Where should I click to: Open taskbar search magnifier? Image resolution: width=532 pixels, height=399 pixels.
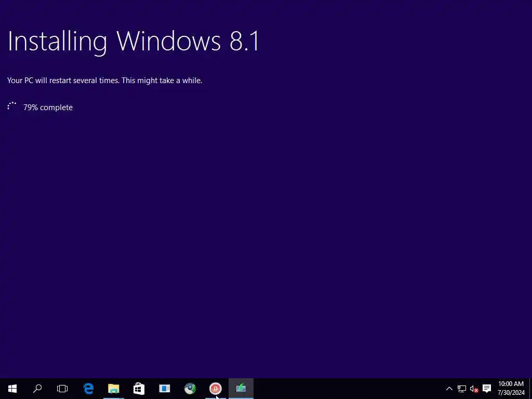coord(37,389)
